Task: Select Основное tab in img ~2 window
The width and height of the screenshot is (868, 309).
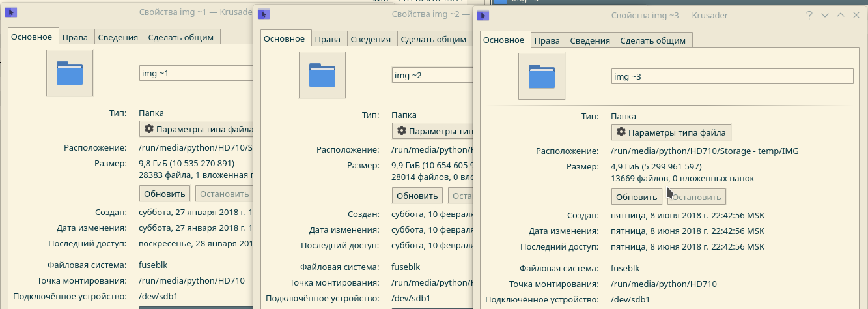Action: [x=284, y=38]
